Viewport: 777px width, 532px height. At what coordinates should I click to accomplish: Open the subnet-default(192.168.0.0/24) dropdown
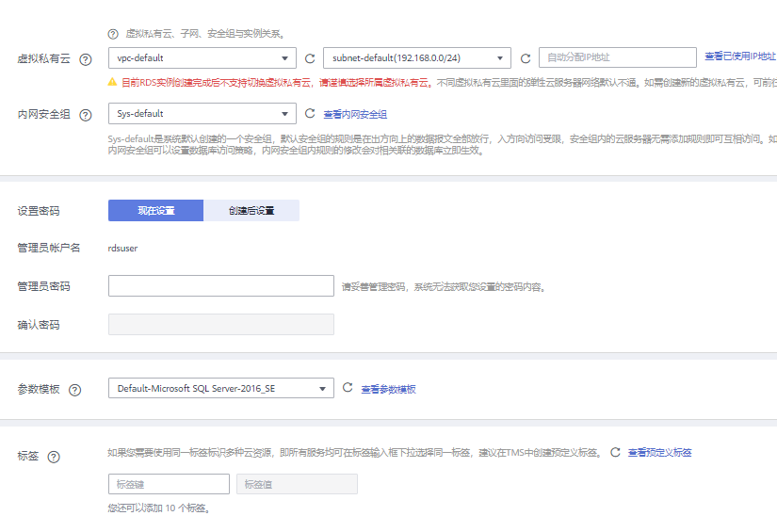(x=416, y=58)
